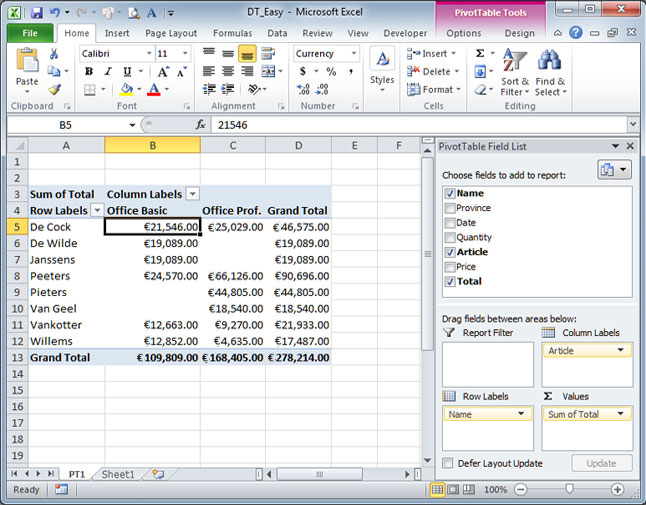Click the Insert Function fx icon
The height and width of the screenshot is (505, 646).
point(200,125)
